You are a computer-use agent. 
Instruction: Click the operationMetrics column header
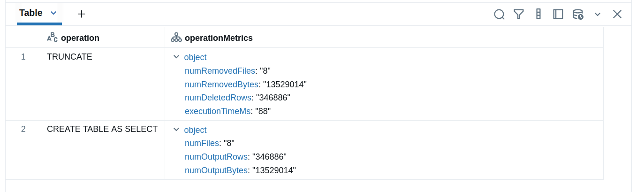point(219,38)
